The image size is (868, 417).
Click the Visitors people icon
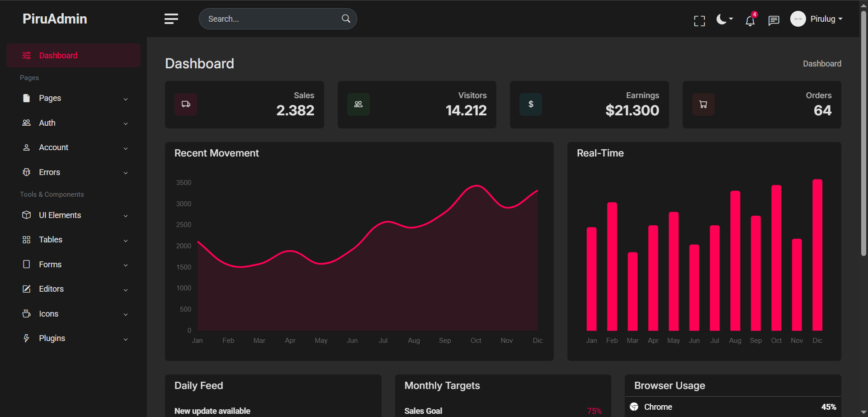point(359,104)
